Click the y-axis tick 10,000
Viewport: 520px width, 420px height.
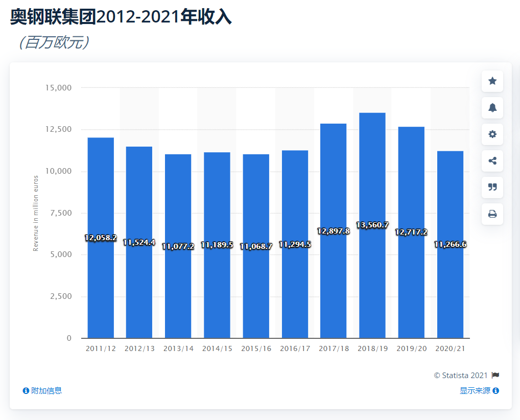coord(58,171)
